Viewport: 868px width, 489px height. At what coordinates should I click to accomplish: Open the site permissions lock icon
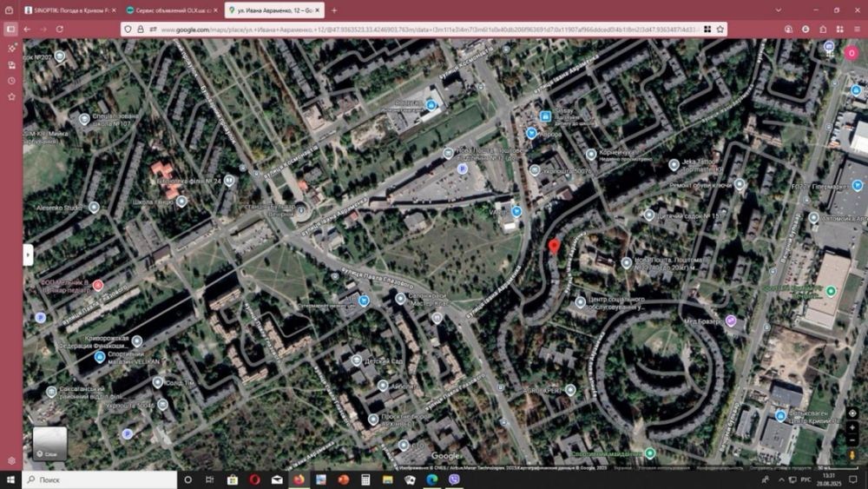pyautogui.click(x=141, y=29)
